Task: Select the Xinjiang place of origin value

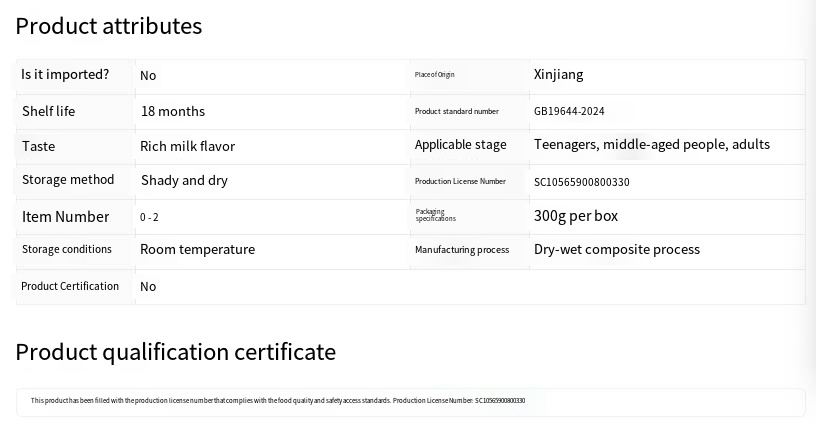Action: click(558, 75)
